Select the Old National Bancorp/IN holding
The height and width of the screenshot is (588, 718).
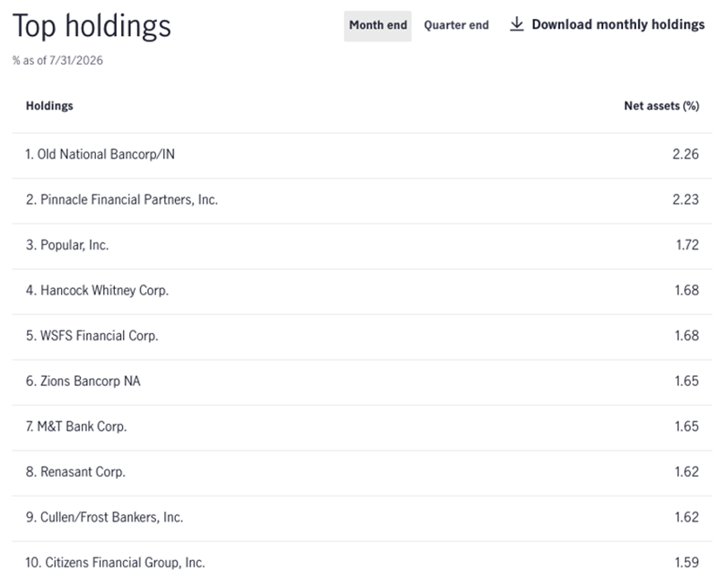pyautogui.click(x=100, y=154)
